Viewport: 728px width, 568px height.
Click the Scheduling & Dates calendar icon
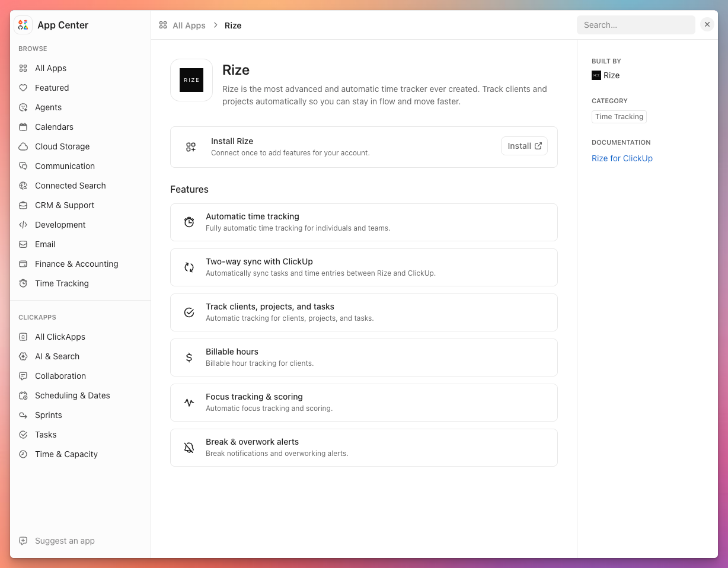coord(23,395)
